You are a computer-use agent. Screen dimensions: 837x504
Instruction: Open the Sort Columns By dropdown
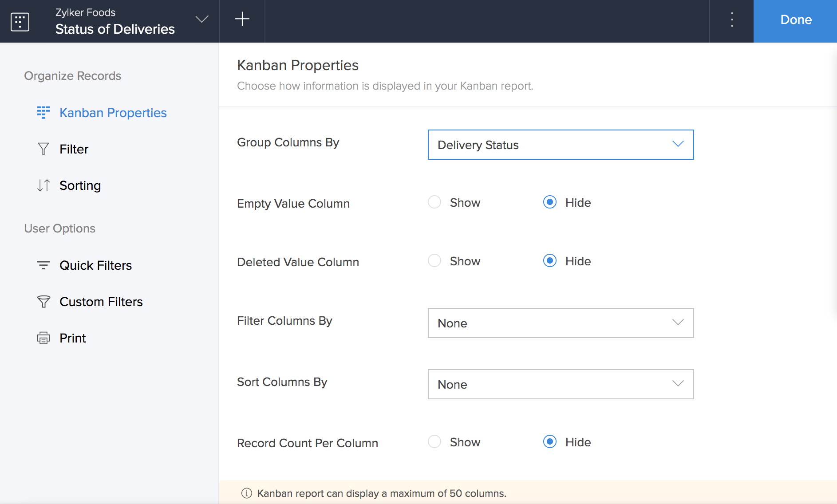click(x=561, y=384)
